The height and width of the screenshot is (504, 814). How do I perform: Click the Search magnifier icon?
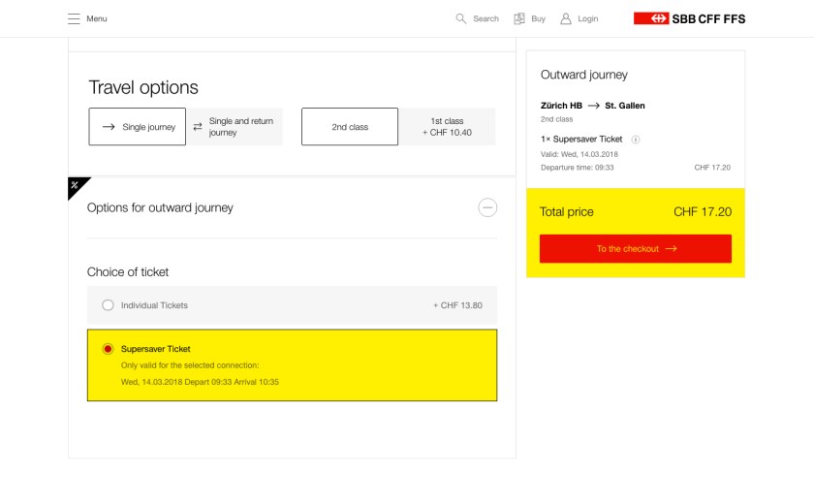pos(461,18)
